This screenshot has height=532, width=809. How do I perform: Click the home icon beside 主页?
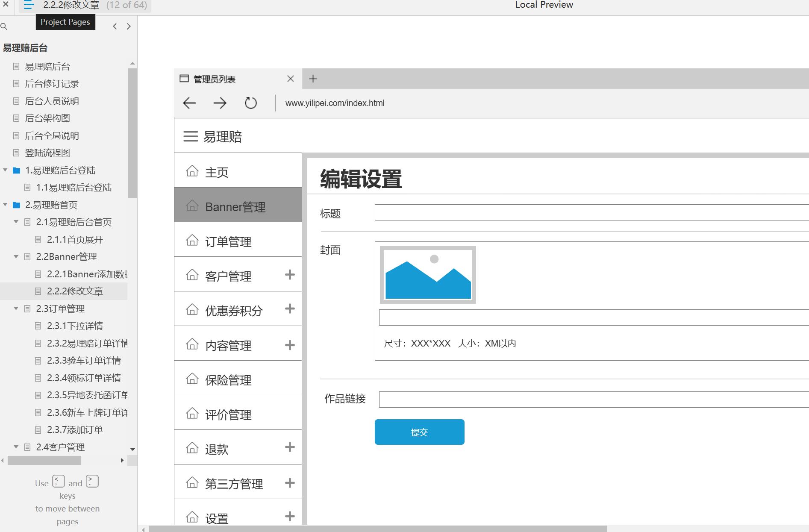pyautogui.click(x=192, y=171)
